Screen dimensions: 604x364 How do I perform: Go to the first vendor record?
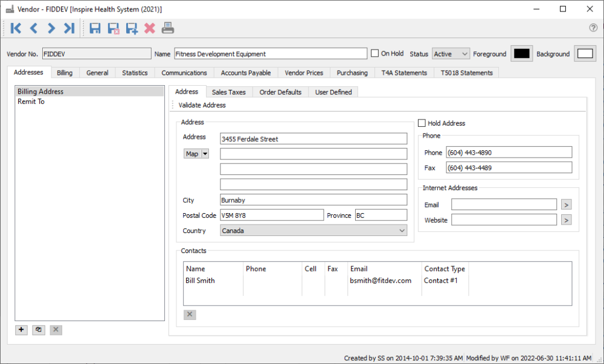16,28
